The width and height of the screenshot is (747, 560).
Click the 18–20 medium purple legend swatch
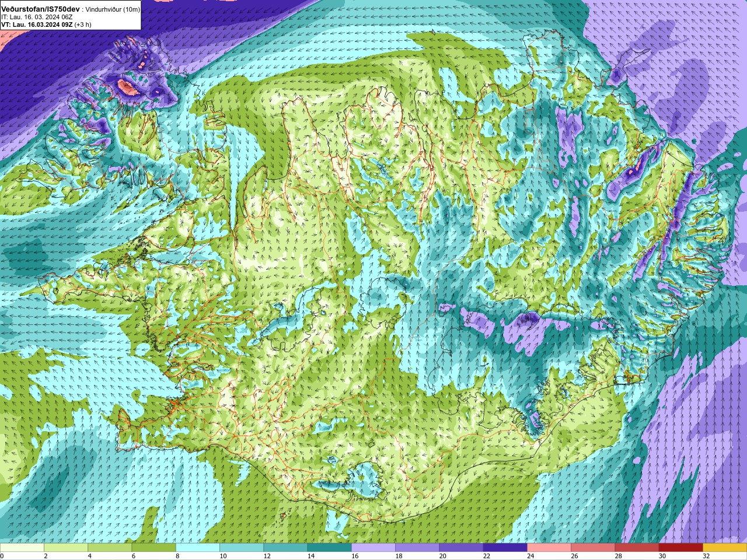click(x=417, y=548)
